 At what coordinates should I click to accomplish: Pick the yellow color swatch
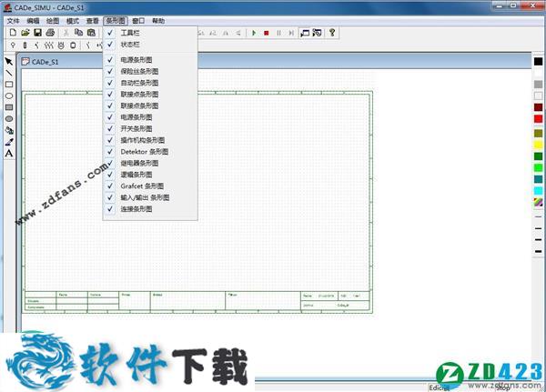click(x=539, y=145)
